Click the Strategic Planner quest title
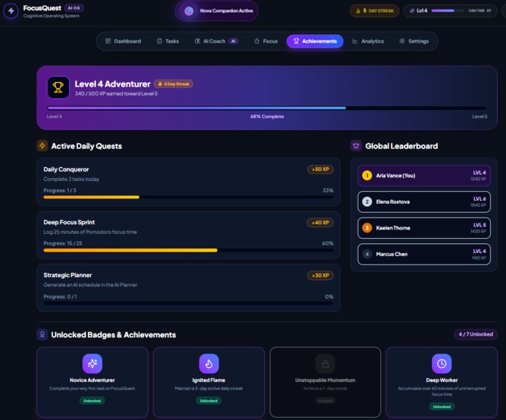 67,275
